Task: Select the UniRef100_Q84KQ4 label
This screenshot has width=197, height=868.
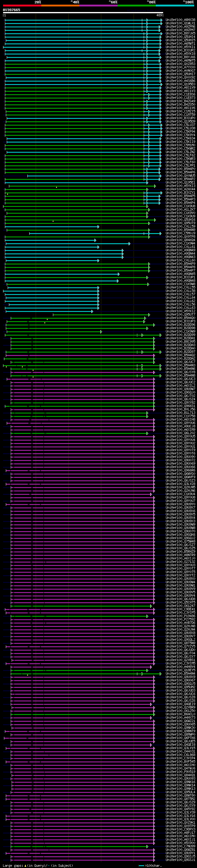Action: [x=180, y=240]
